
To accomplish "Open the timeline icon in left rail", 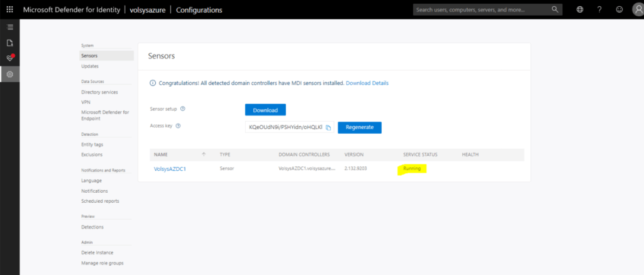I will (x=9, y=27).
